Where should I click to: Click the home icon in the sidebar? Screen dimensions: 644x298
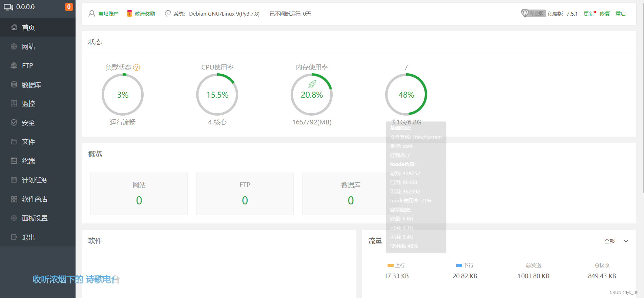(x=14, y=27)
